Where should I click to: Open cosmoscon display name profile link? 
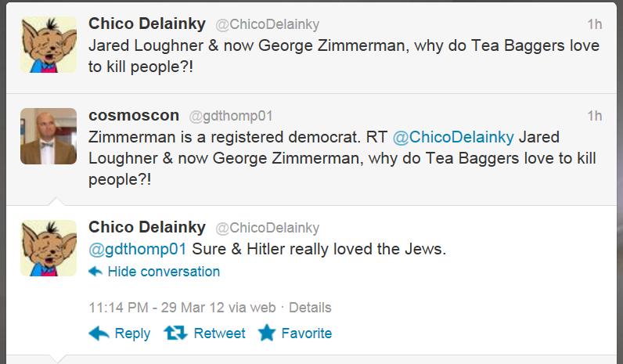(x=134, y=115)
